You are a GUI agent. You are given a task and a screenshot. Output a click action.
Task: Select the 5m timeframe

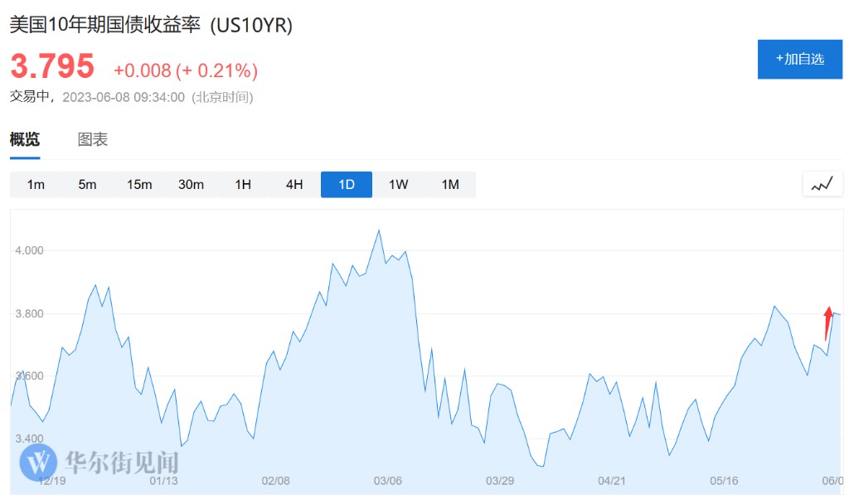tap(87, 184)
